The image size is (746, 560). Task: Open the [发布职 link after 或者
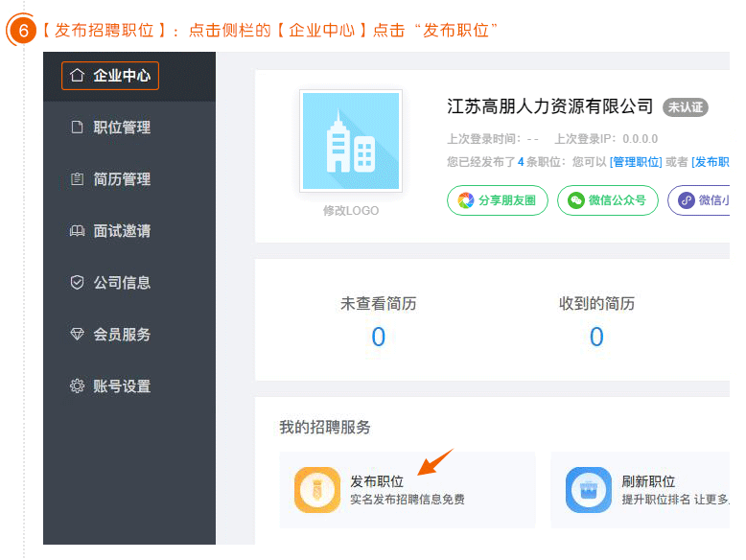coord(711,162)
